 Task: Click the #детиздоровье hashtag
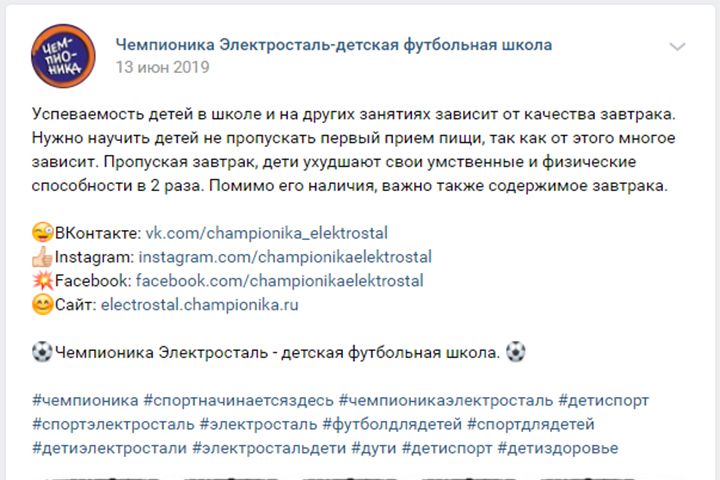click(x=558, y=449)
